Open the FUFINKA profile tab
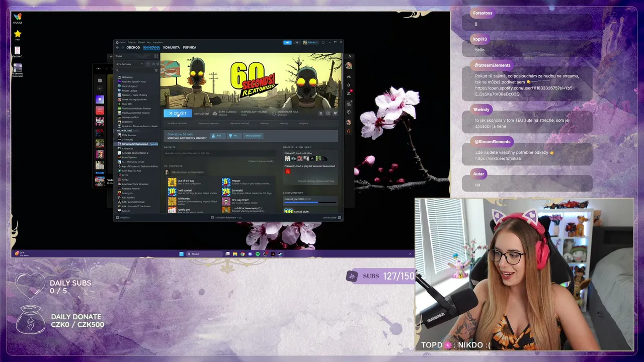Image resolution: width=644 pixels, height=362 pixels. [x=190, y=48]
